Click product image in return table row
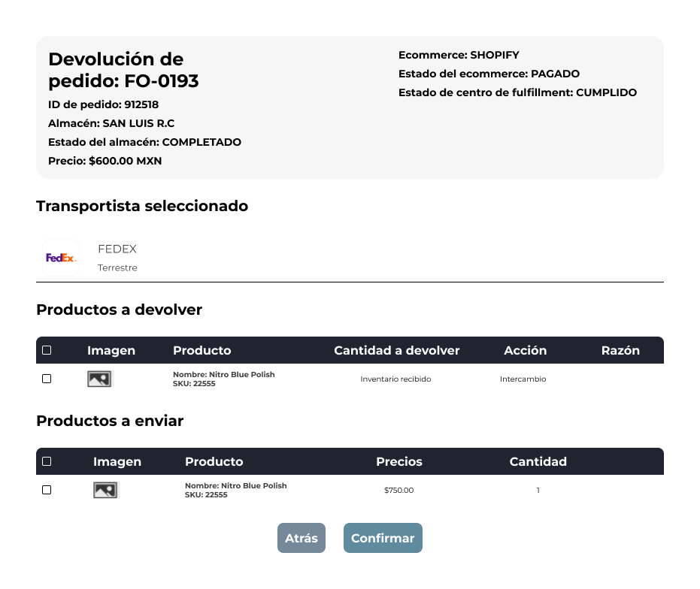This screenshot has height=589, width=700. tap(99, 379)
